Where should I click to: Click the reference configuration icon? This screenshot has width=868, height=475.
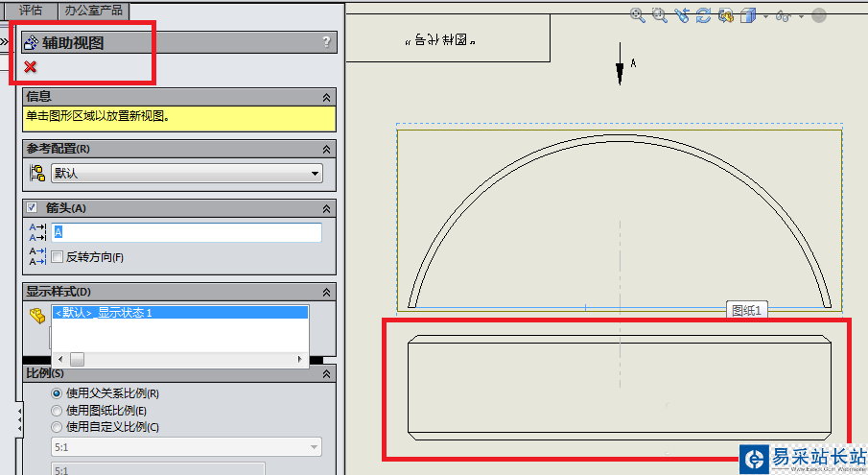tap(37, 174)
